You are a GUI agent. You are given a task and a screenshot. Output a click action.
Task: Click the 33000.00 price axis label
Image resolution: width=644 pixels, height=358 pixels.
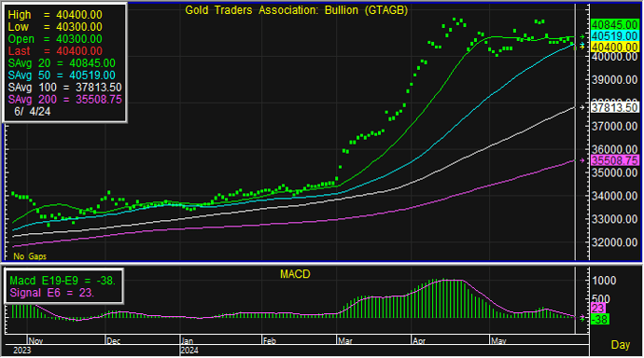click(x=614, y=219)
